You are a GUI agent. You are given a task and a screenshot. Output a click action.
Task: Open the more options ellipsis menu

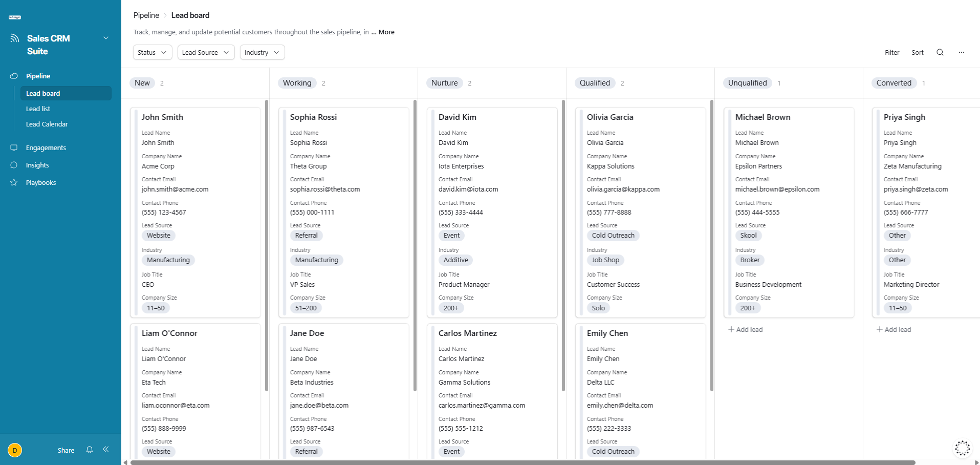point(961,52)
